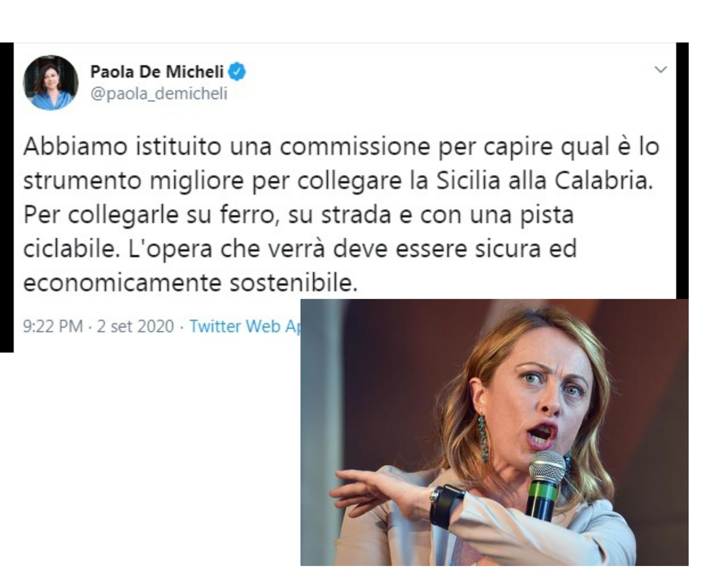Screen dimensions: 728x582
Task: Click the blue verified badge
Action: click(237, 72)
